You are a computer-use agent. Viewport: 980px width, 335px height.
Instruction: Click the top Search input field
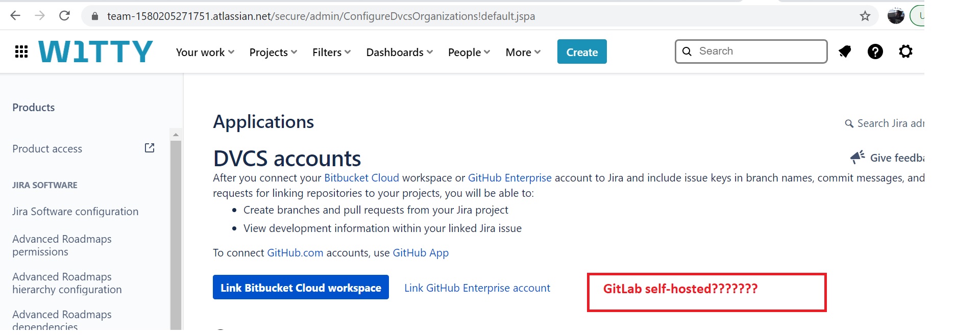click(x=758, y=51)
